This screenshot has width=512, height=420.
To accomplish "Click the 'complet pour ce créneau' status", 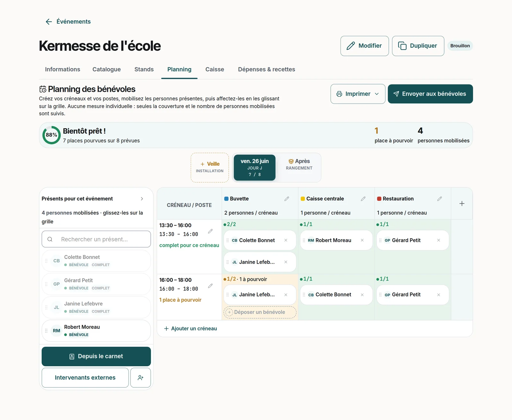I will pos(189,245).
